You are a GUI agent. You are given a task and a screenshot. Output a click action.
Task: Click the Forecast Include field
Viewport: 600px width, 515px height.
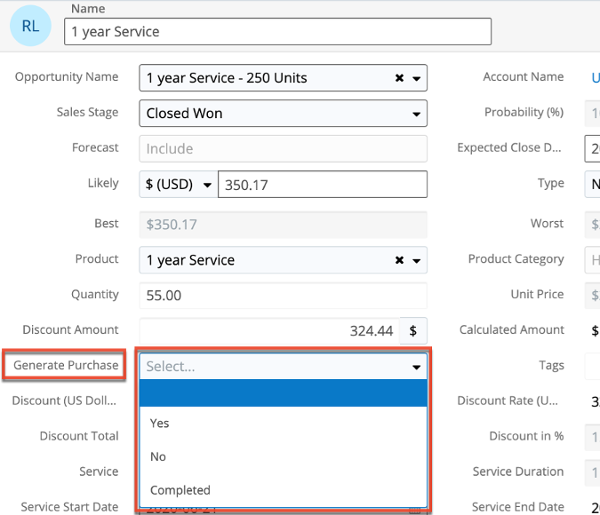pyautogui.click(x=283, y=149)
